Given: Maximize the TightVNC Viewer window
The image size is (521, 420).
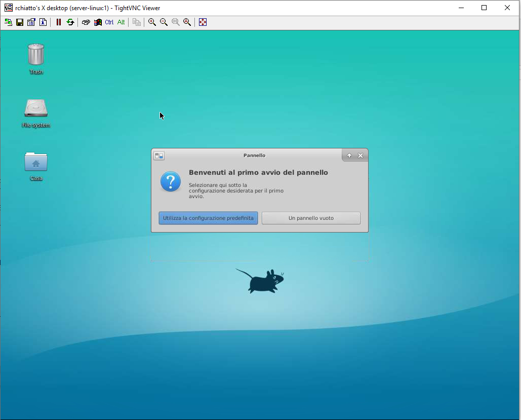Looking at the screenshot, I should tap(484, 8).
